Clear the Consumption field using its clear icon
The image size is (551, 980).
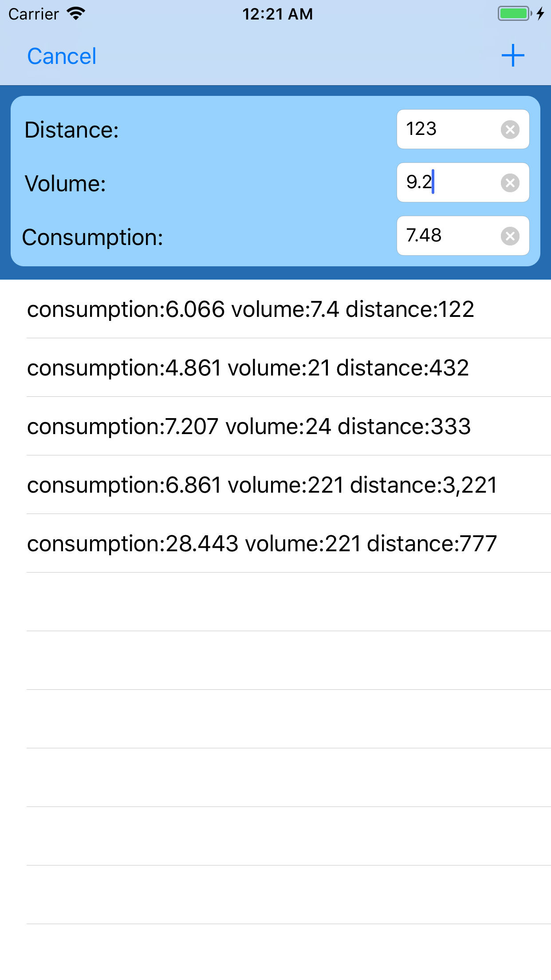tap(509, 236)
